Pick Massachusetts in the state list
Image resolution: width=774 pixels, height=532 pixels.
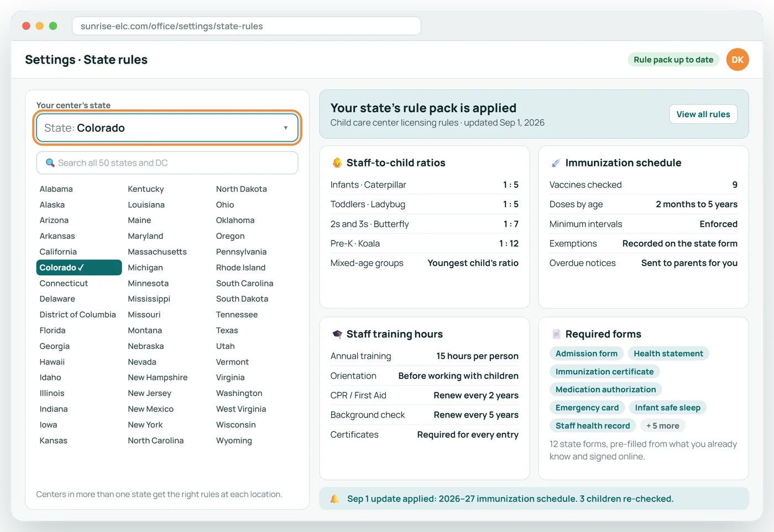pyautogui.click(x=157, y=252)
